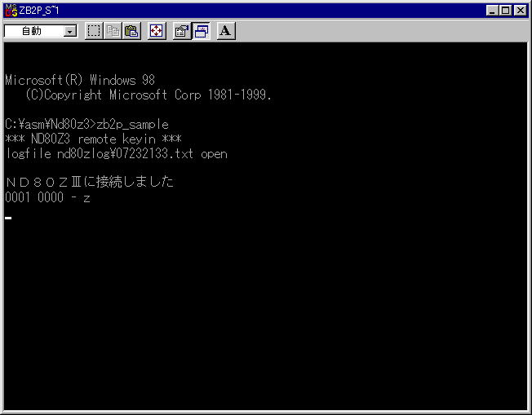The width and height of the screenshot is (532, 415).
Task: Click the MS-DOS icon in title bar
Action: pos(11,11)
